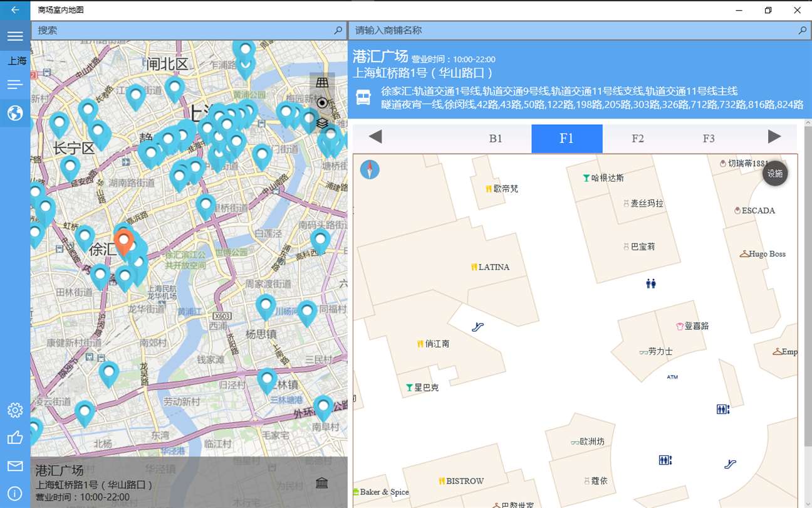The image size is (812, 508).
Task: Open the mail feedback icon
Action: (15, 466)
